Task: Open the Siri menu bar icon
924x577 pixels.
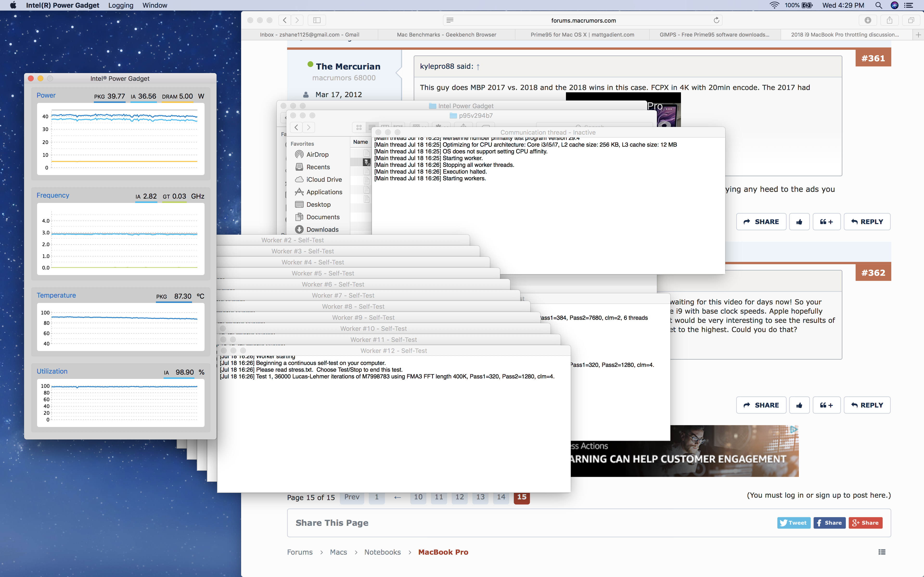Action: pos(894,5)
